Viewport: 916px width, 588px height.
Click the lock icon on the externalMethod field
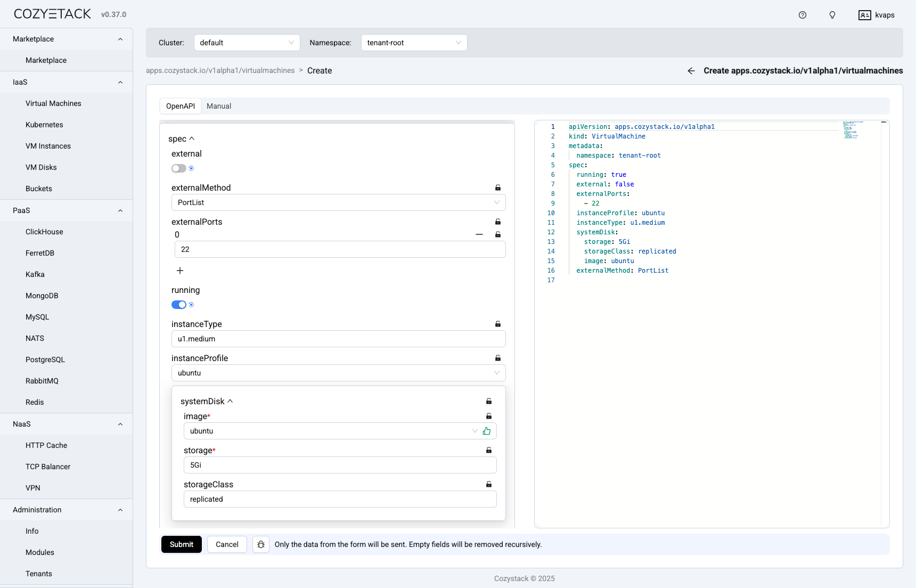[x=497, y=187]
